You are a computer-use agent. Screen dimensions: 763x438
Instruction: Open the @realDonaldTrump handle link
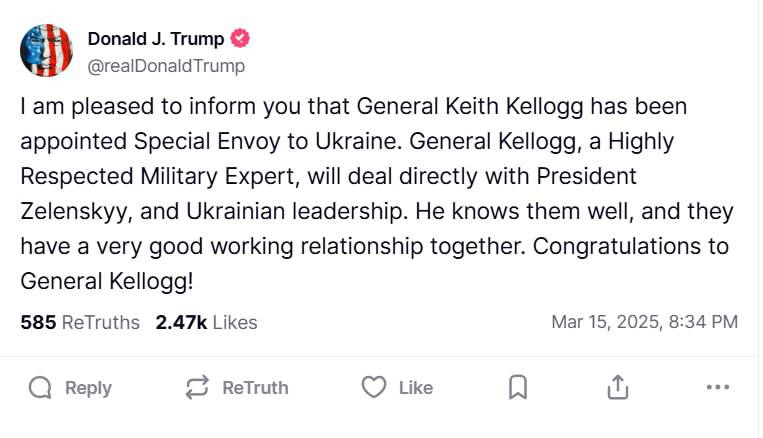pos(166,66)
